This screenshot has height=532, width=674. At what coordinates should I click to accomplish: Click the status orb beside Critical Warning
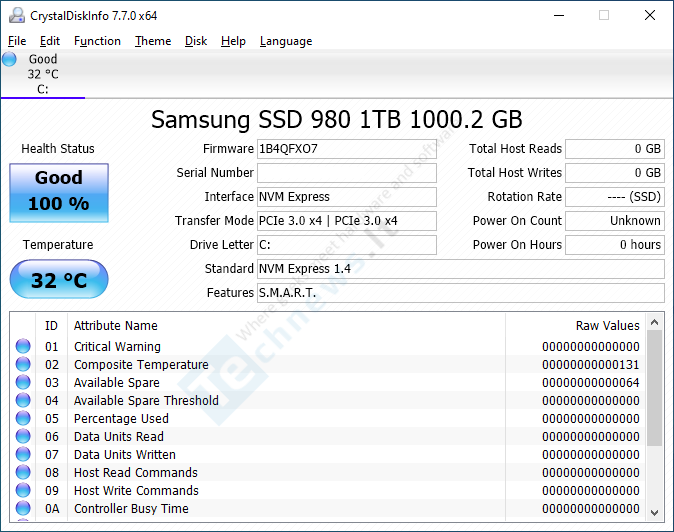pyautogui.click(x=23, y=347)
